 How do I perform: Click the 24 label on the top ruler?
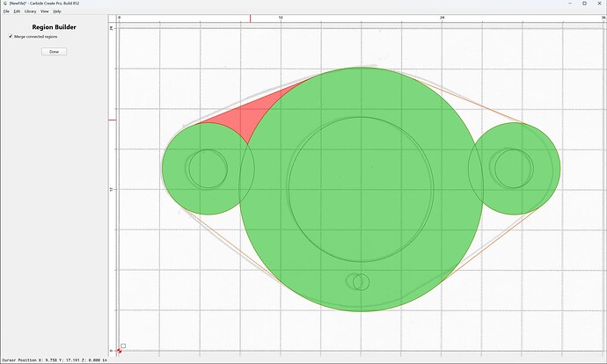[442, 18]
